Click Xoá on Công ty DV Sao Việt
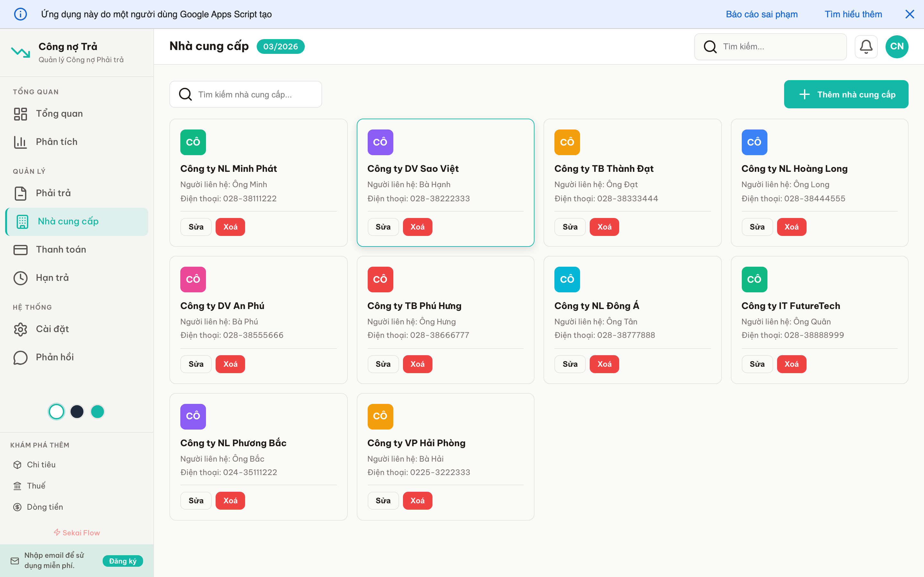The width and height of the screenshot is (924, 577). pyautogui.click(x=417, y=227)
